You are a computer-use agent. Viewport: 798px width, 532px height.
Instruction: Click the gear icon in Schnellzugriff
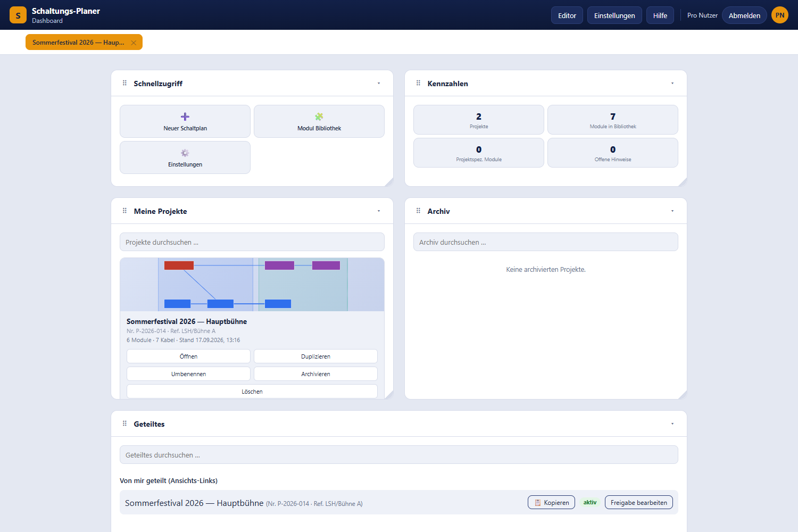[x=185, y=153]
